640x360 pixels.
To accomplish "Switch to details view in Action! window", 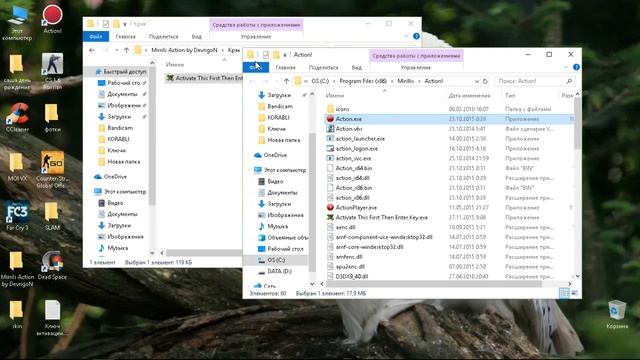I will pos(564,293).
